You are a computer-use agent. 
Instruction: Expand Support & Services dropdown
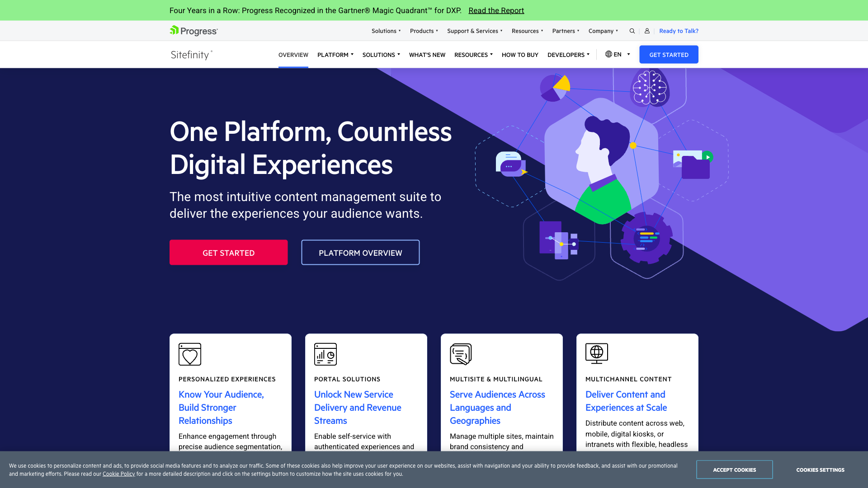[x=475, y=31]
